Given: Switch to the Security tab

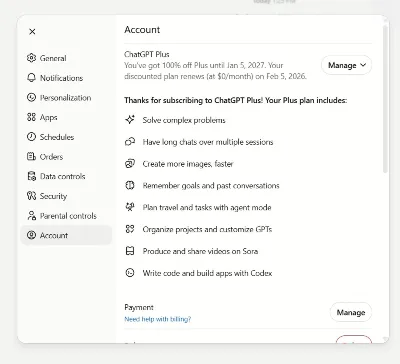Looking at the screenshot, I should coord(66,196).
